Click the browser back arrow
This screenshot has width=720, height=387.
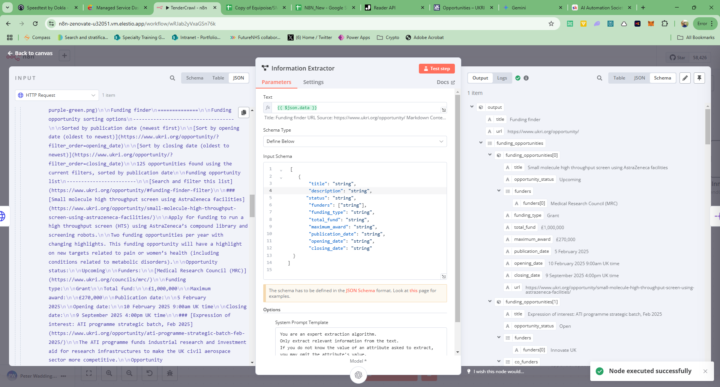pos(8,23)
